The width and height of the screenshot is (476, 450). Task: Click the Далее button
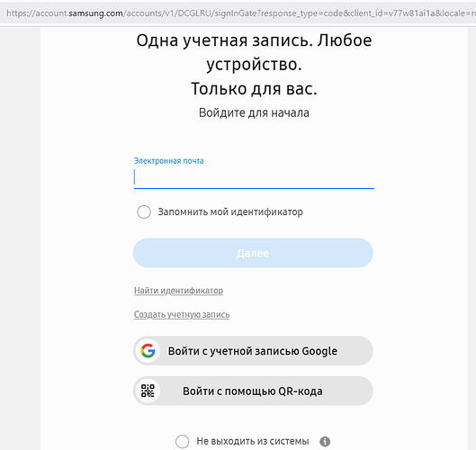pyautogui.click(x=253, y=253)
